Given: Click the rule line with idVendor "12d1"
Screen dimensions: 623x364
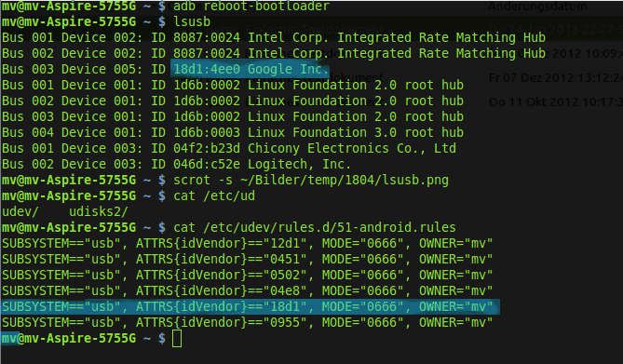Looking at the screenshot, I should (247, 243).
